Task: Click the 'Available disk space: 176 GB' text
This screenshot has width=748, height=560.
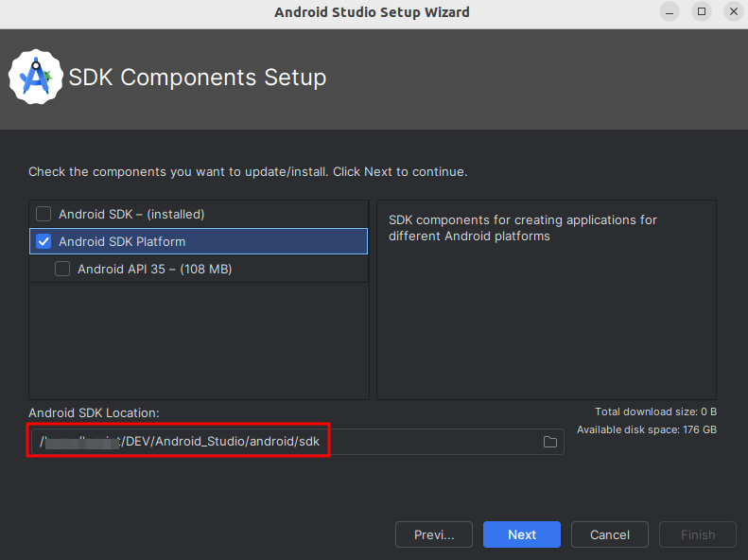Action: point(647,429)
